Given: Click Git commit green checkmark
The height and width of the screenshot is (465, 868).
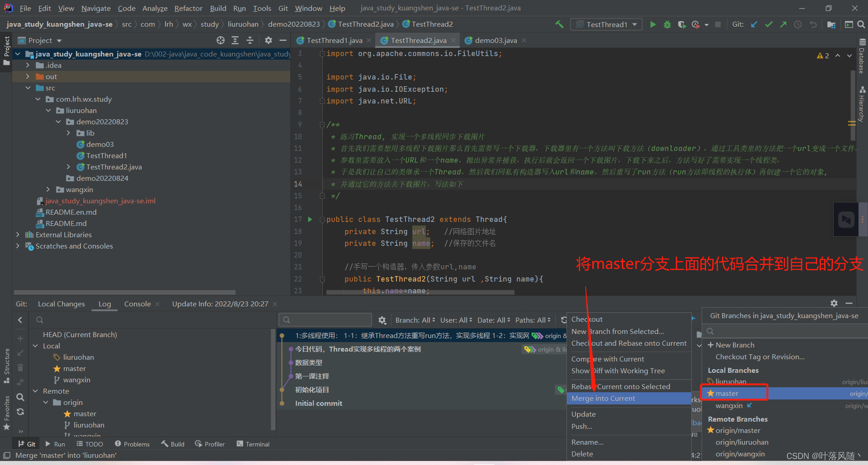Looking at the screenshot, I should pos(769,24).
